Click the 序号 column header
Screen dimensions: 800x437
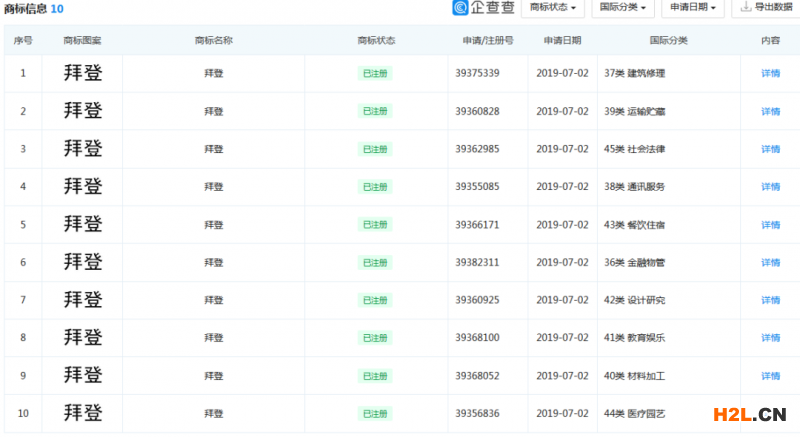point(23,40)
